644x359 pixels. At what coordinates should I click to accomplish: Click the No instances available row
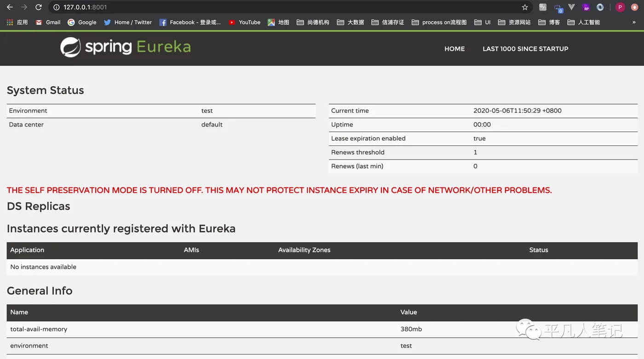pos(322,267)
